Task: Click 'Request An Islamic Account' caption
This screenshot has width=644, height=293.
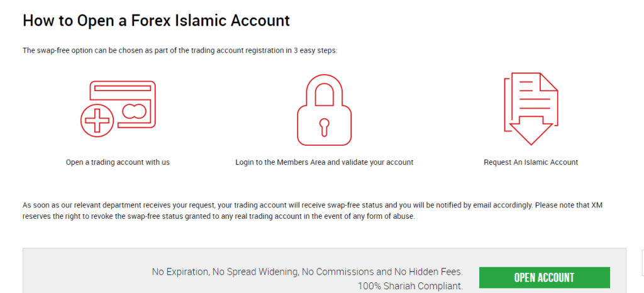Action: click(530, 162)
